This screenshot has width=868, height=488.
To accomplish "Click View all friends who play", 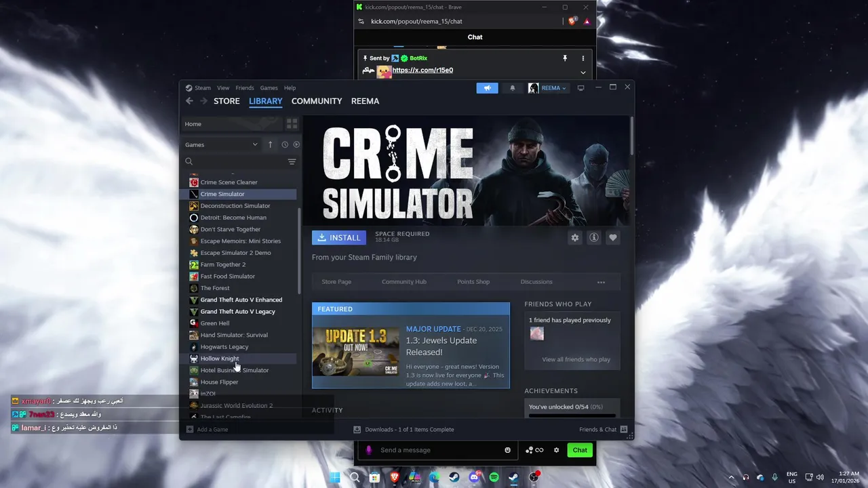I will coord(576,360).
